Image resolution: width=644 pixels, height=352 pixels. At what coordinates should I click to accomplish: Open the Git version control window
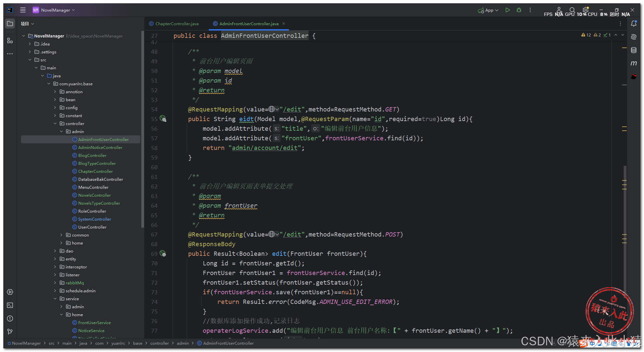(10, 332)
